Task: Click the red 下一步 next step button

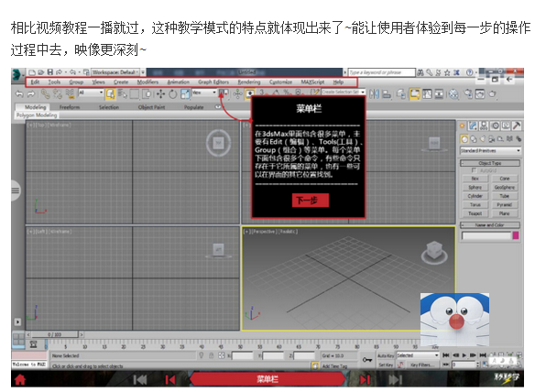Action: tap(311, 201)
